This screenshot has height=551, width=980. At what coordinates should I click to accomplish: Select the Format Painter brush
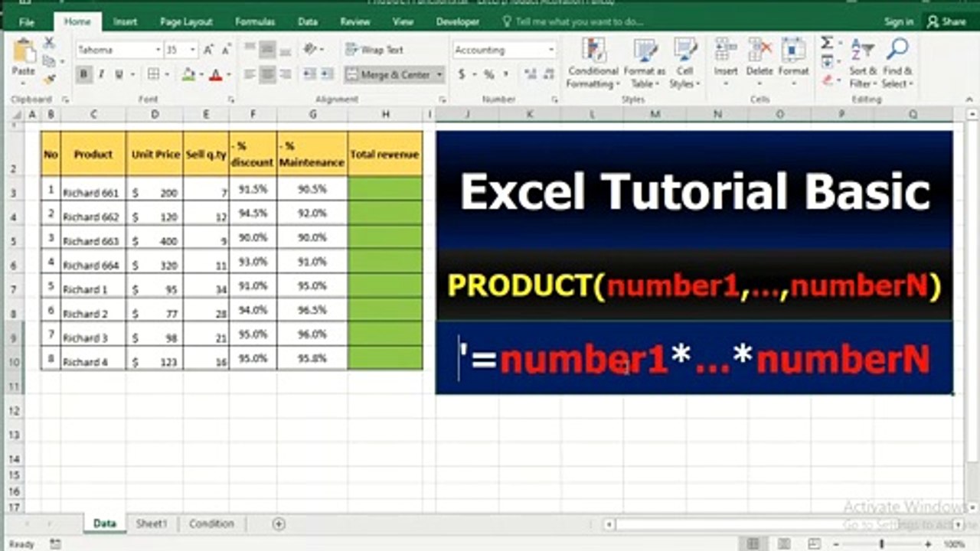coord(49,78)
